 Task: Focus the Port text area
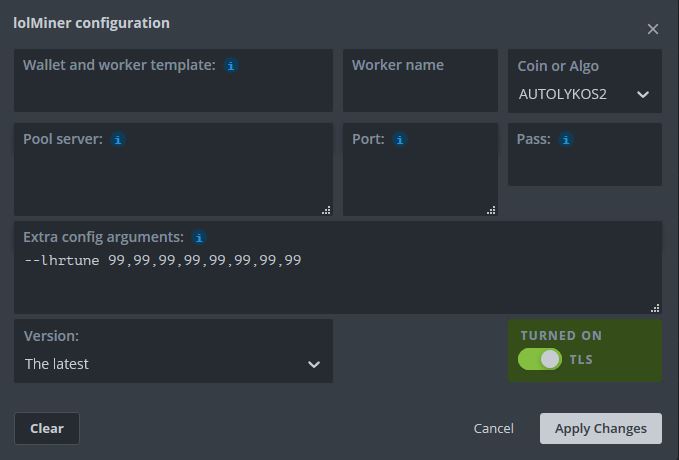420,169
